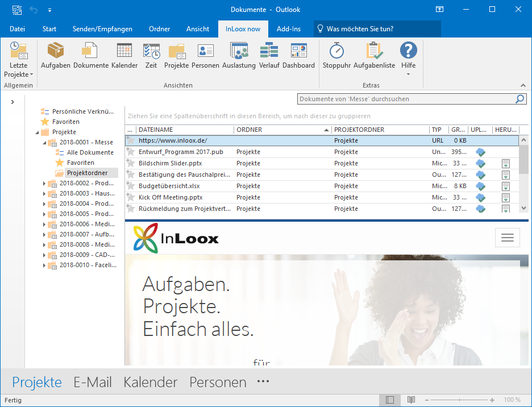532x407 pixels.
Task: Go to Kalender in navigation bar
Action: click(150, 382)
